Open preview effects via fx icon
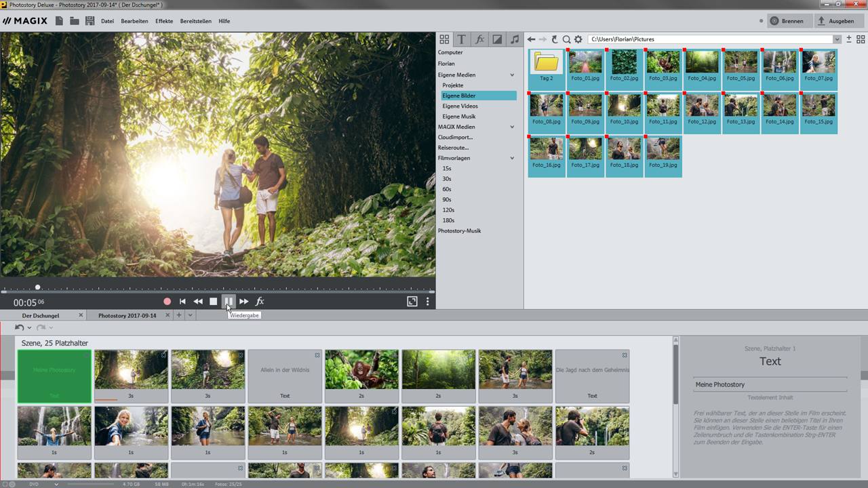The height and width of the screenshot is (488, 868). tap(259, 302)
